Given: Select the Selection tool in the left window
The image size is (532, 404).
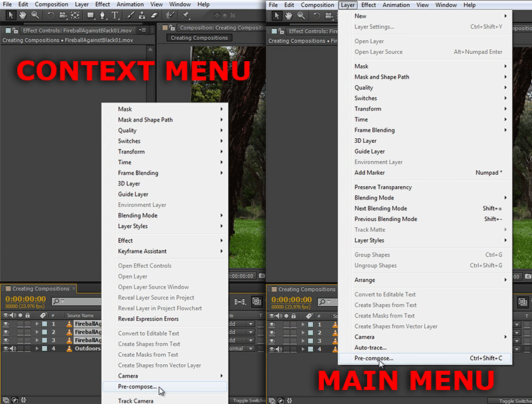Looking at the screenshot, I should point(11,15).
